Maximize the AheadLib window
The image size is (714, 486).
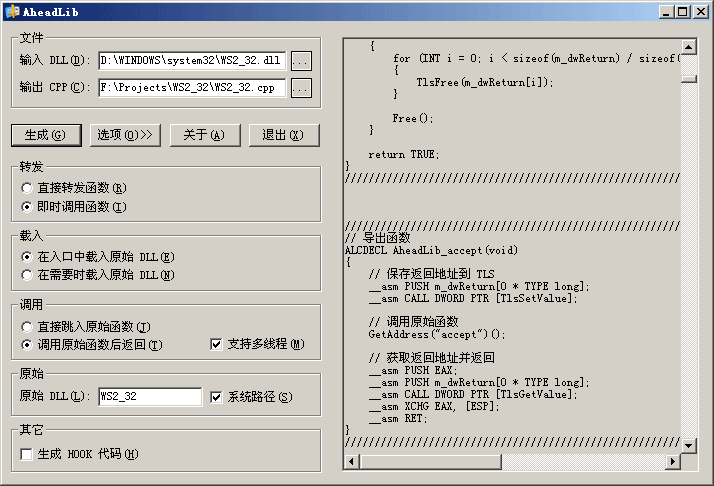pyautogui.click(x=683, y=12)
